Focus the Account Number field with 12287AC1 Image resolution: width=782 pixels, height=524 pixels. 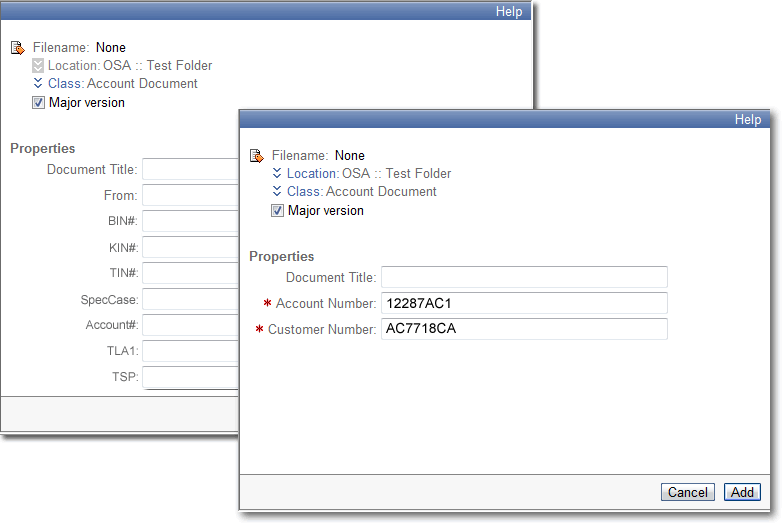tap(524, 303)
